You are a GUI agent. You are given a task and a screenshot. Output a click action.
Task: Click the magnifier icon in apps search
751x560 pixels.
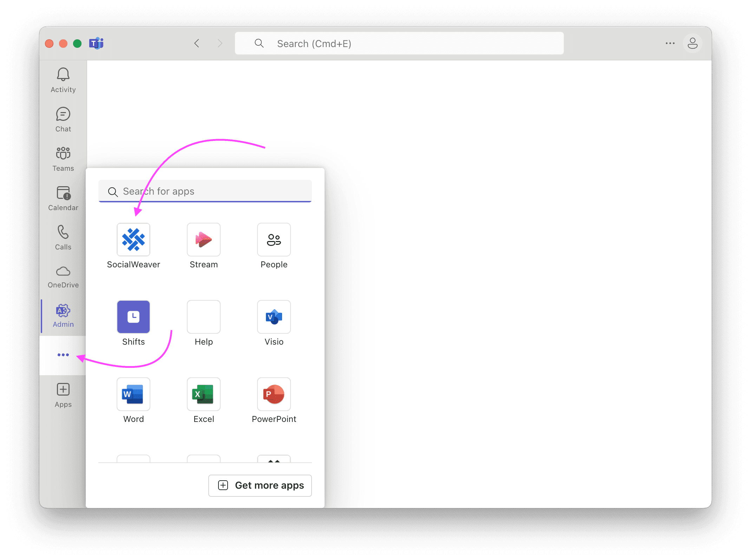click(113, 192)
